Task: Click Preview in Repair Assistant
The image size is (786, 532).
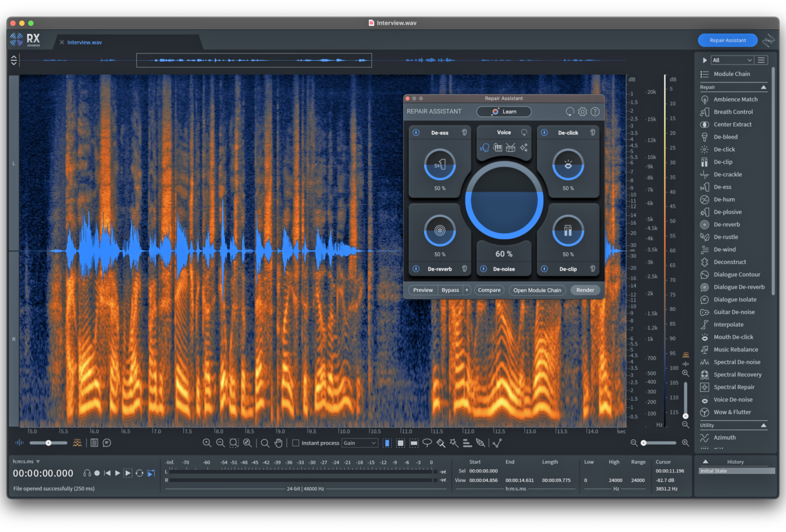Action: point(423,290)
